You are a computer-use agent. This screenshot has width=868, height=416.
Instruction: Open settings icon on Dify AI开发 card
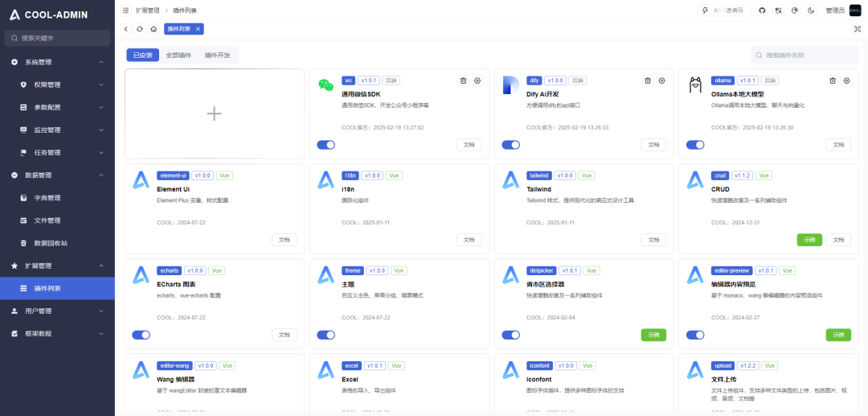[661, 80]
